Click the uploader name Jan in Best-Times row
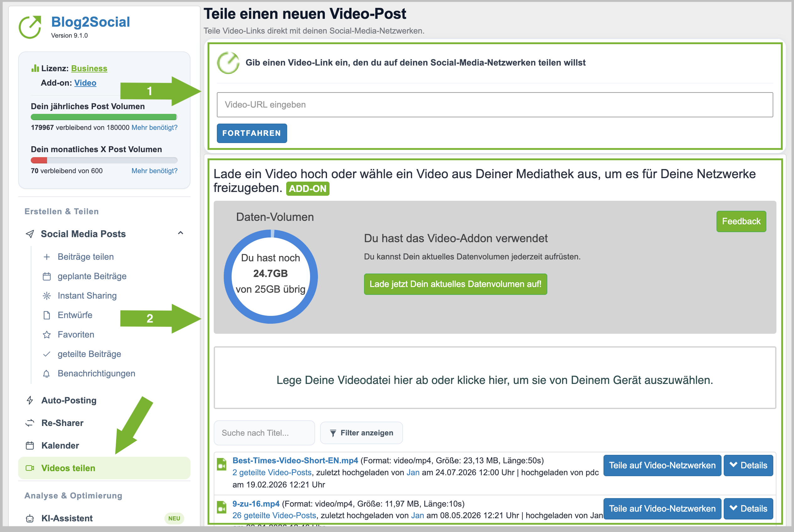Viewport: 794px width, 532px height. (413, 473)
